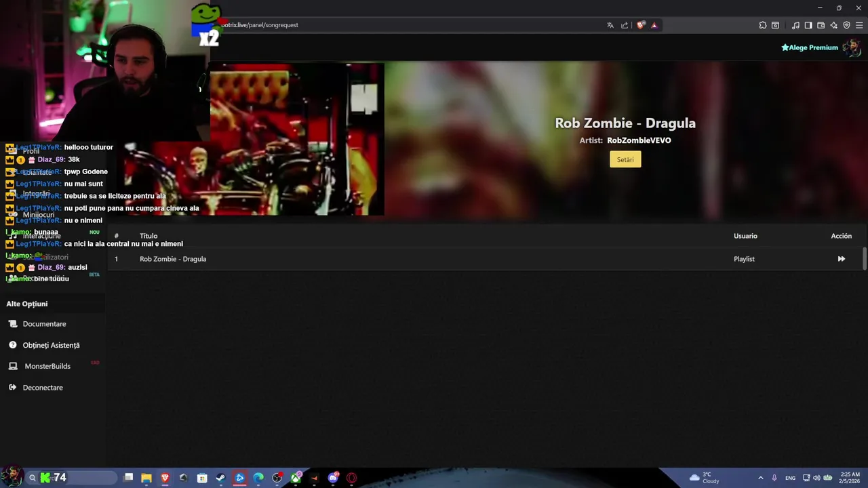Click the VPN shield icon
868x488 pixels.
[x=846, y=25]
